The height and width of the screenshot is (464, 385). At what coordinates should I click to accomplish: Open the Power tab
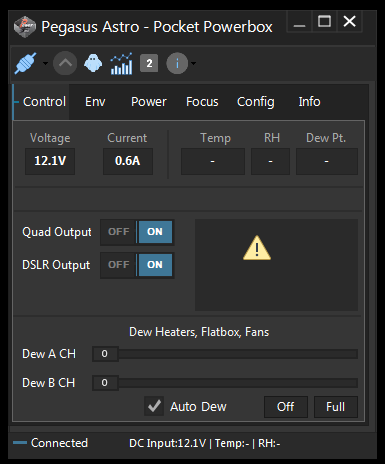point(149,102)
